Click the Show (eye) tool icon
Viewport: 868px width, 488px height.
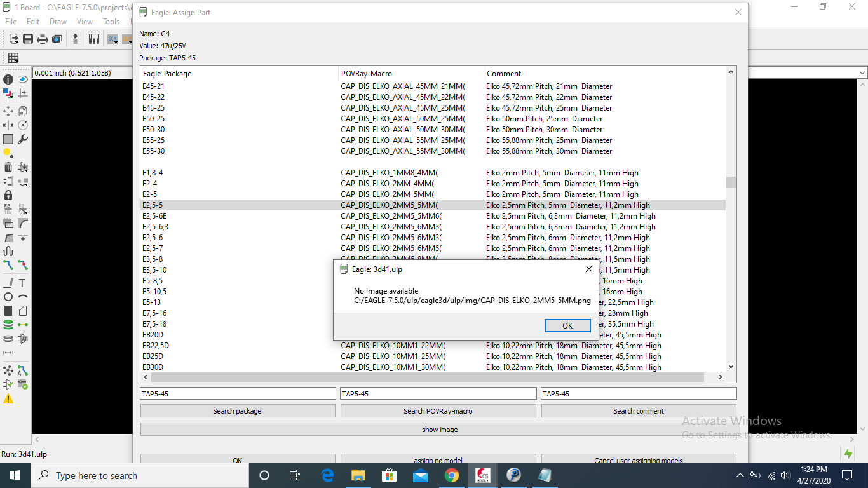pyautogui.click(x=23, y=79)
